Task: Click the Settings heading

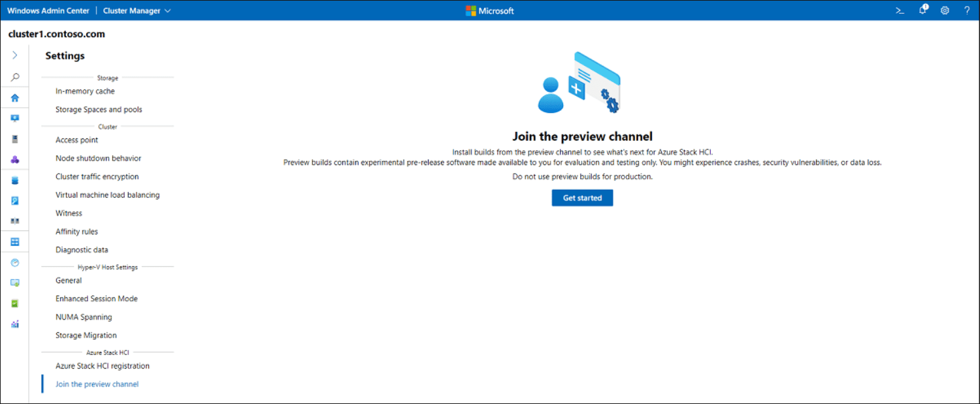Action: click(65, 55)
